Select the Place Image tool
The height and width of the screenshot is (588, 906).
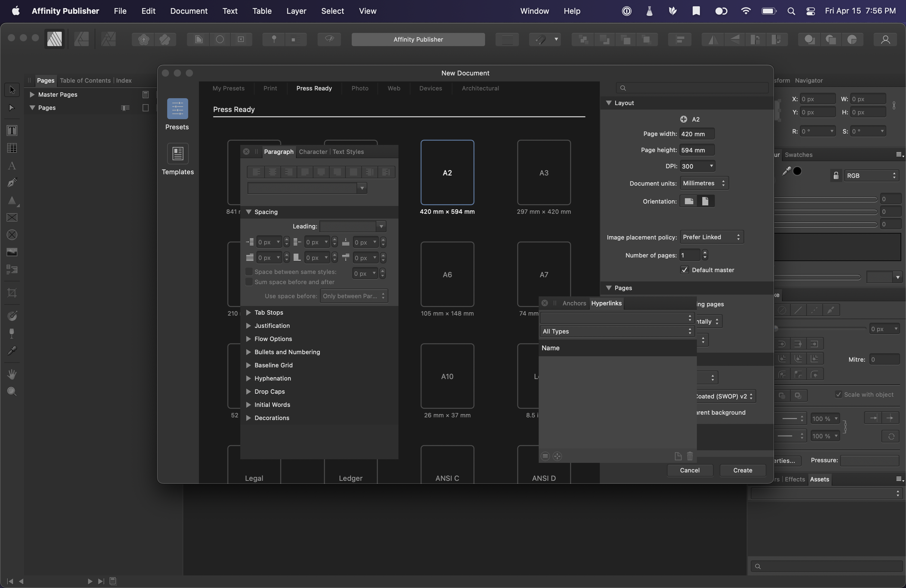(x=12, y=252)
